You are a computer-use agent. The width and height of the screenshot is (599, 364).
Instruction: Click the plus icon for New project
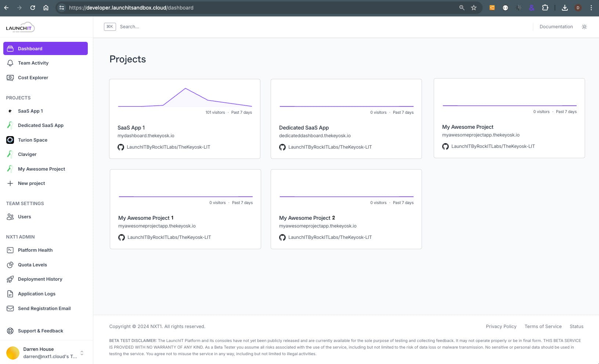tap(10, 183)
